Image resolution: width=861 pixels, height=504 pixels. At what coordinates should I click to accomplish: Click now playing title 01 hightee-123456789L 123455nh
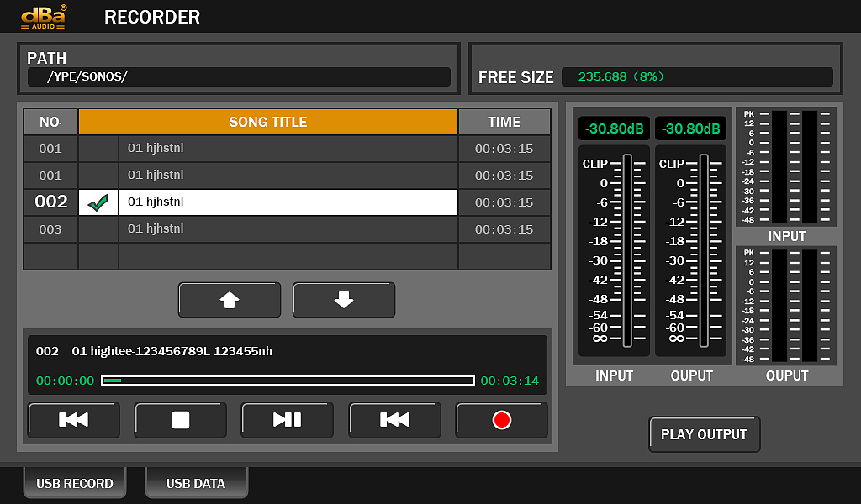click(x=172, y=351)
